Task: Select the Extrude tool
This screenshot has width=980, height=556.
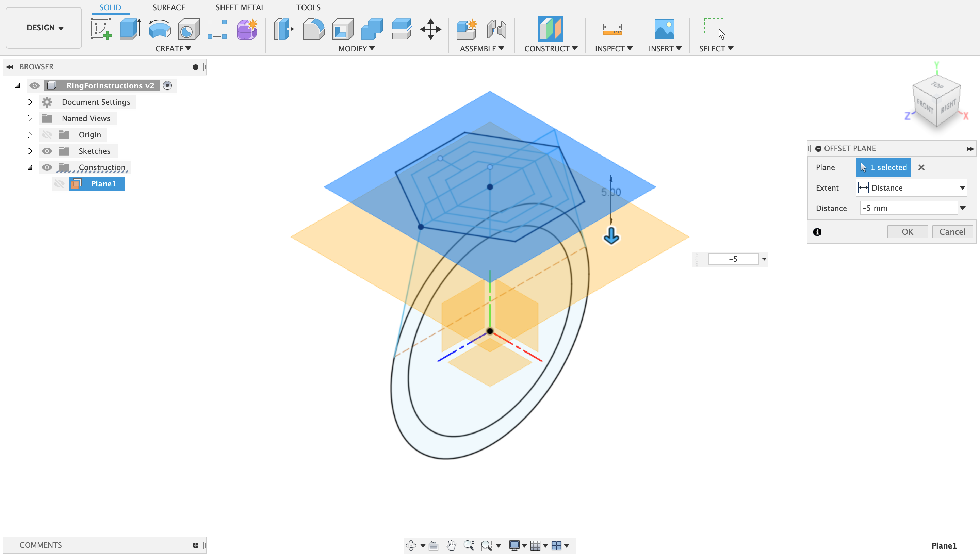Action: point(130,29)
